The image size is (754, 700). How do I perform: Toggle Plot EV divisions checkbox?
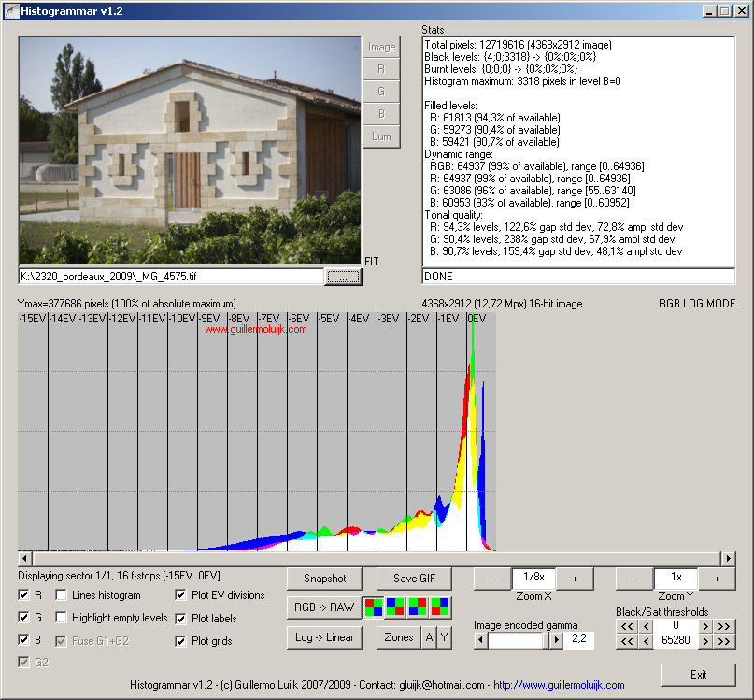(180, 595)
